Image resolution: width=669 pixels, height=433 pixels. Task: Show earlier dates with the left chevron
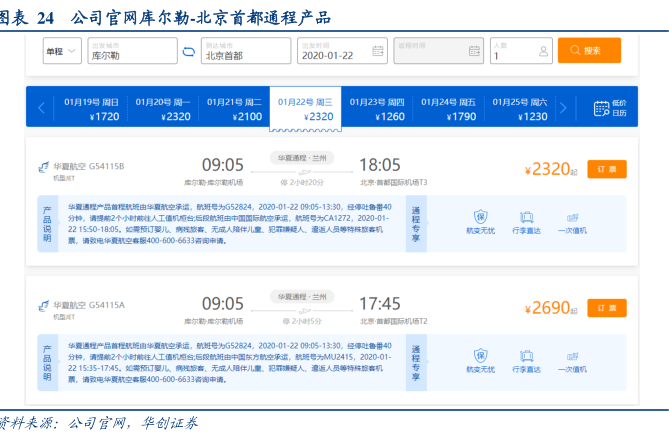click(41, 108)
